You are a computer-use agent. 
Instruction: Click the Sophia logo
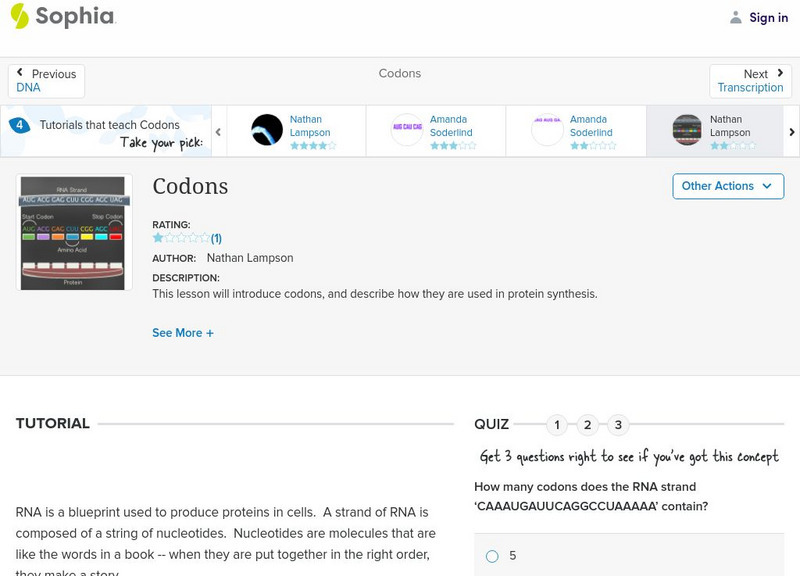pos(63,17)
